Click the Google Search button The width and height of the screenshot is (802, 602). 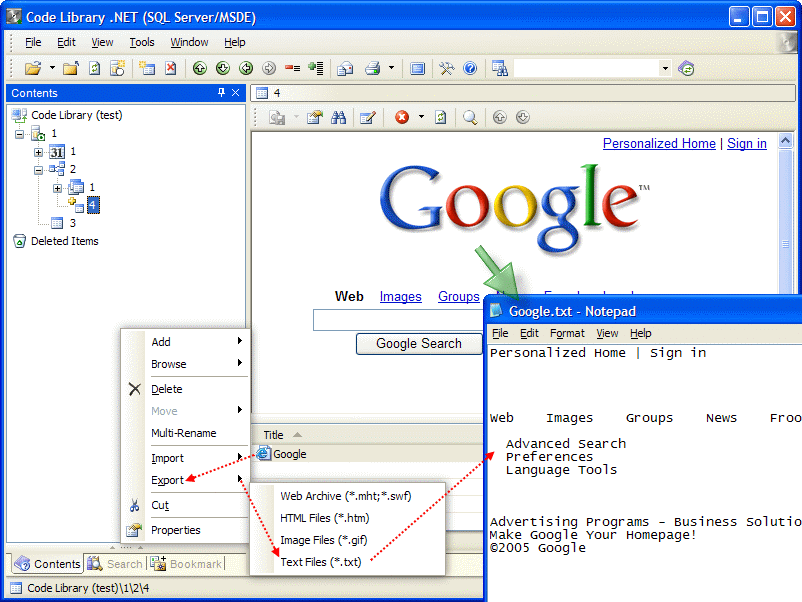click(419, 344)
